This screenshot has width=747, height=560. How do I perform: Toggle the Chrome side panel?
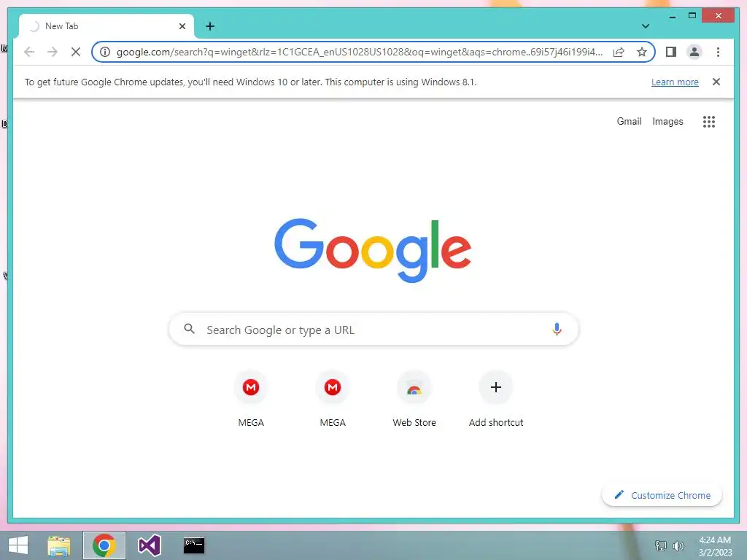671,52
